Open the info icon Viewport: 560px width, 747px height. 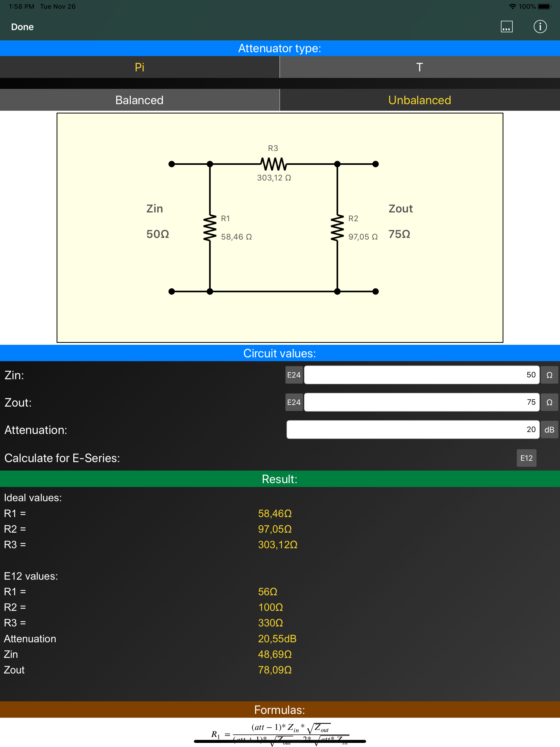[540, 27]
